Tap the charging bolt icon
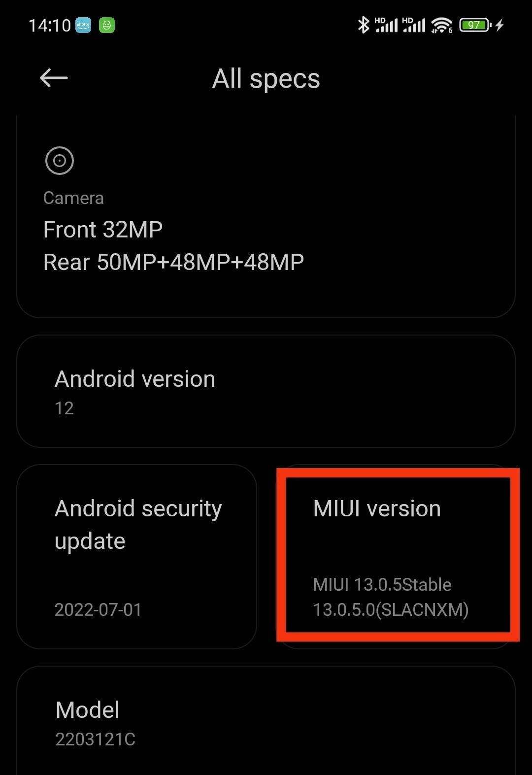The width and height of the screenshot is (532, 775). [499, 25]
